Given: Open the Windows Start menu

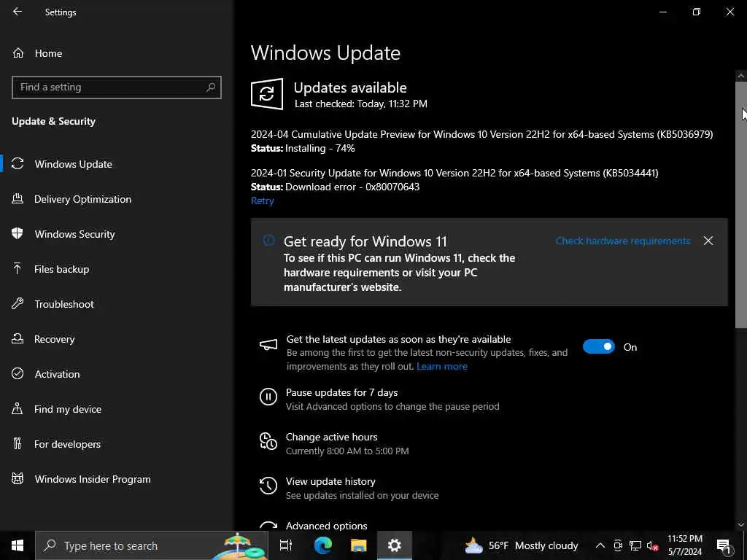Looking at the screenshot, I should pos(18,545).
